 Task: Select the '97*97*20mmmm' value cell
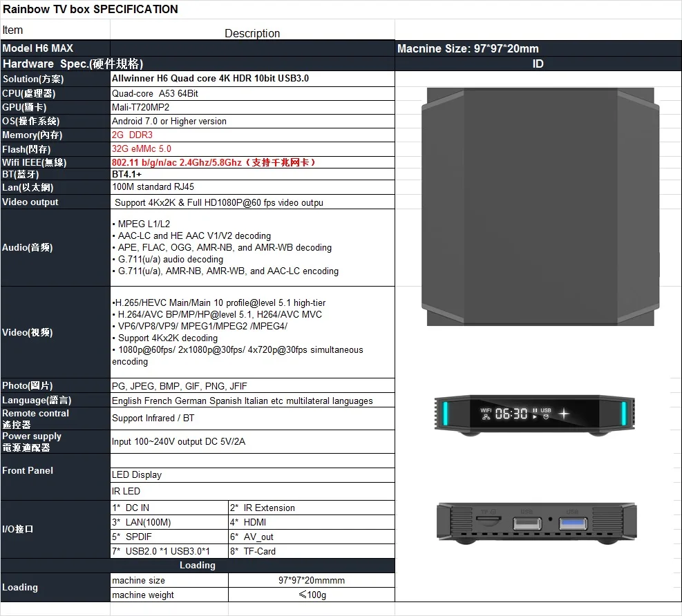coord(312,580)
